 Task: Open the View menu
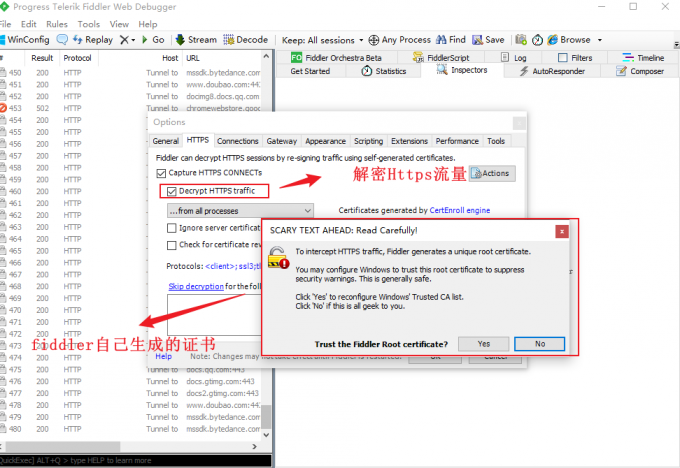[x=119, y=24]
